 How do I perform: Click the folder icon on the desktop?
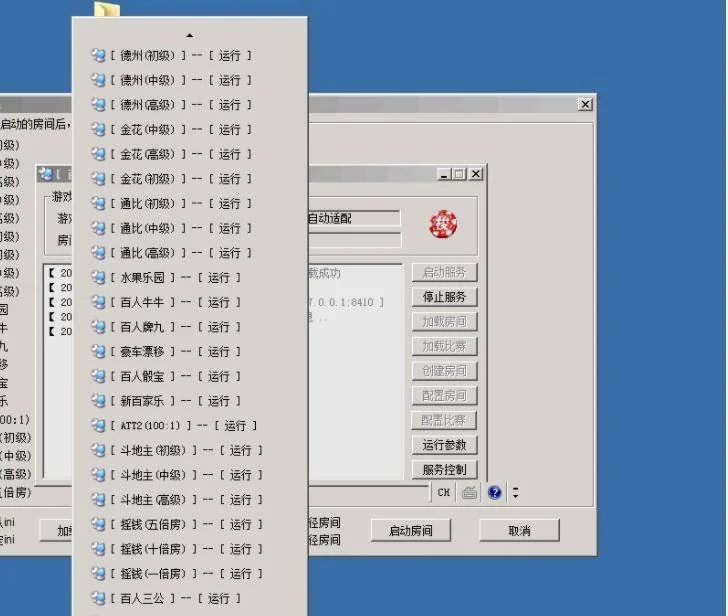pyautogui.click(x=106, y=10)
